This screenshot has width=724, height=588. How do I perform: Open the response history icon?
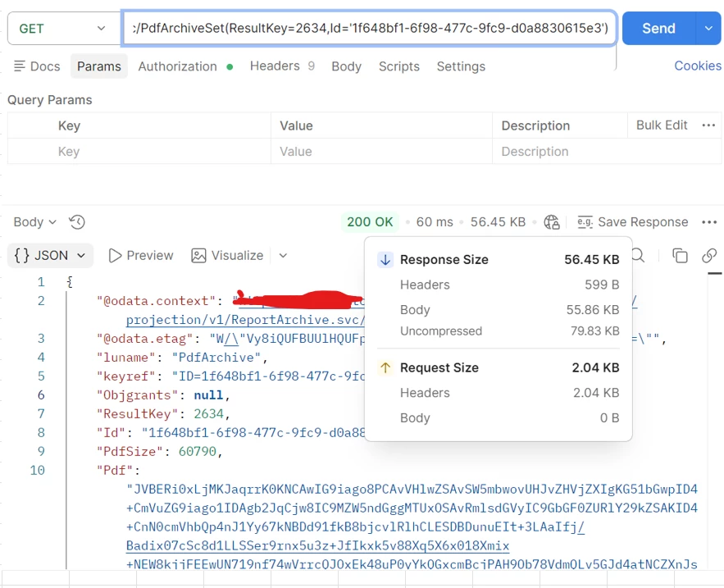click(77, 222)
